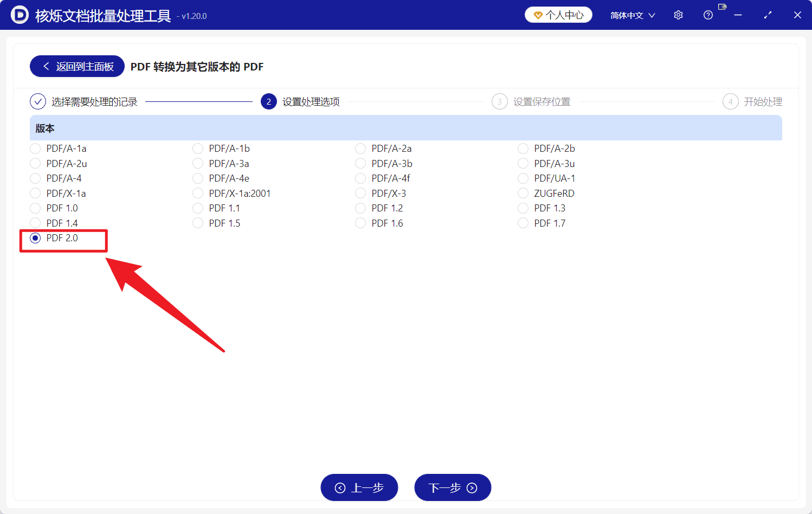Click the circled left-arrow icon in 上一步
Screen dimensions: 812x514
341,487
